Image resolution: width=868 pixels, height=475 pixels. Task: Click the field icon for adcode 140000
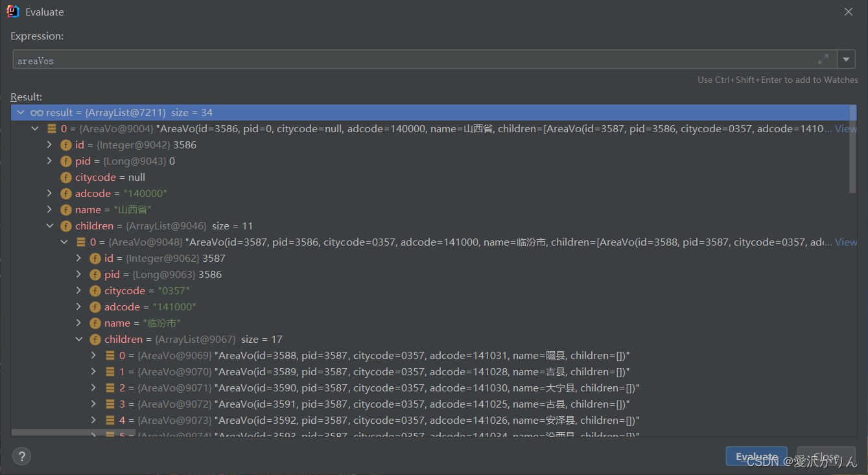coord(65,194)
